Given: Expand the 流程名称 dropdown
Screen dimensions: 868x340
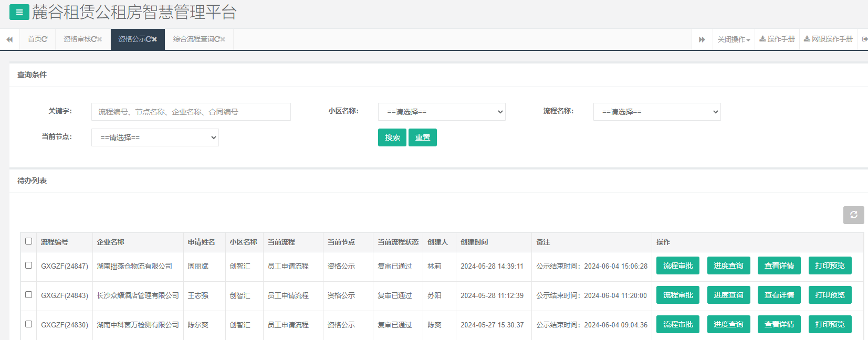Looking at the screenshot, I should [657, 112].
